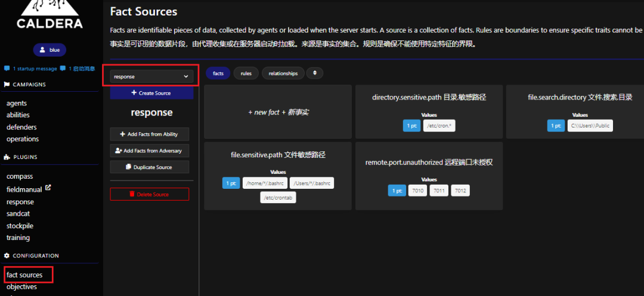Click the remote.port.unauthorized card title
Screen dimensions: 644x296
[429, 163]
